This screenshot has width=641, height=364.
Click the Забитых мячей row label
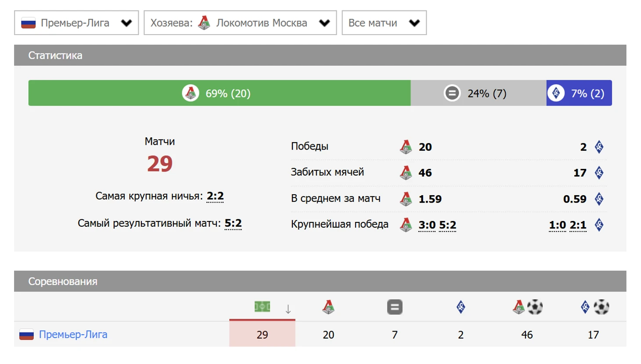(x=328, y=172)
